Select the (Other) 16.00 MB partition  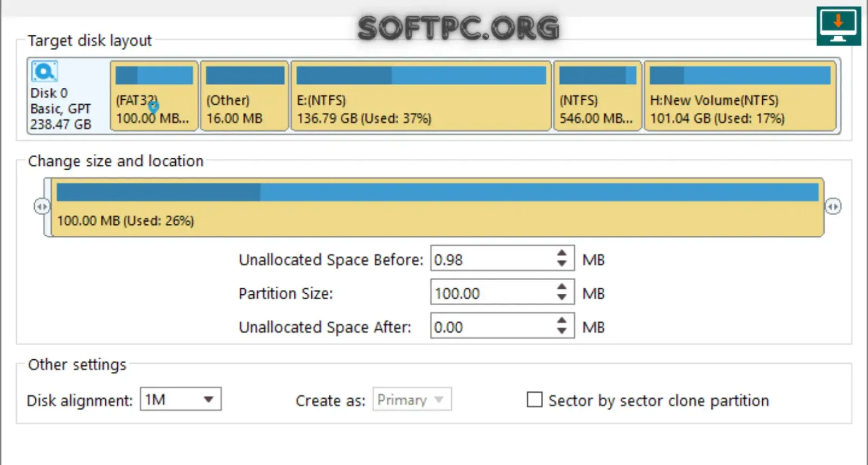tap(245, 95)
